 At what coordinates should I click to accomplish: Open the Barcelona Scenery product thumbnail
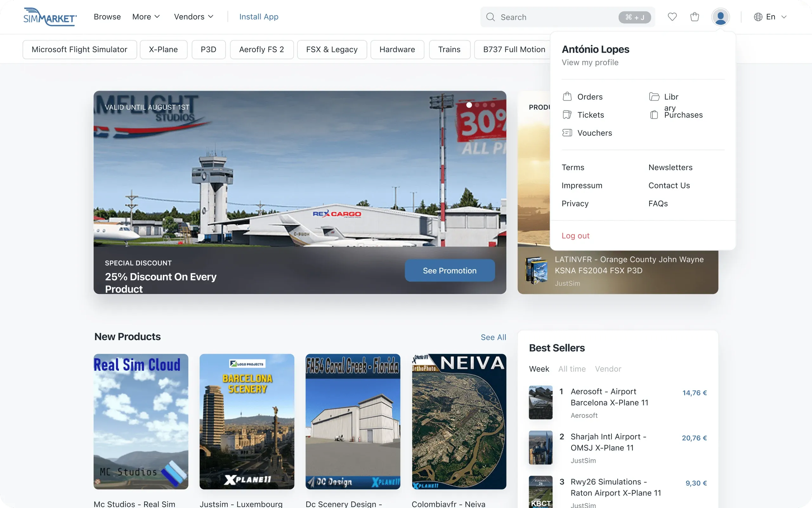(x=247, y=421)
